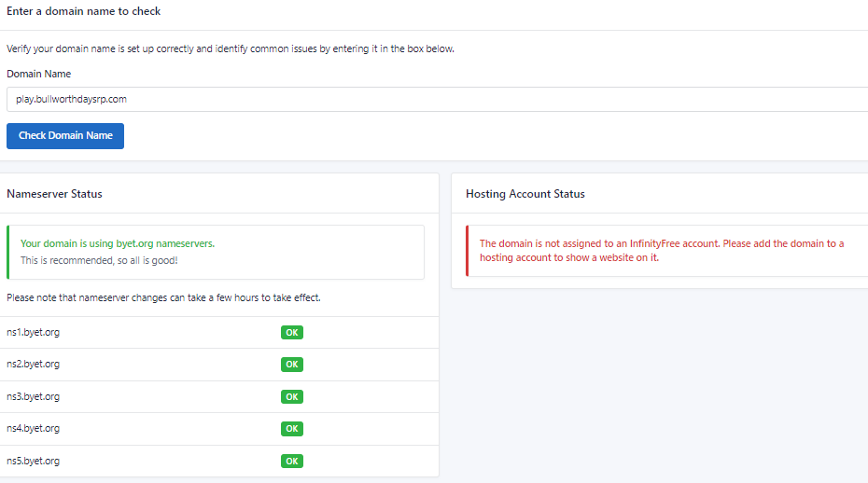Click the OK badge for ns2.byet.org
Screen dimensions: 868x483
click(292, 365)
